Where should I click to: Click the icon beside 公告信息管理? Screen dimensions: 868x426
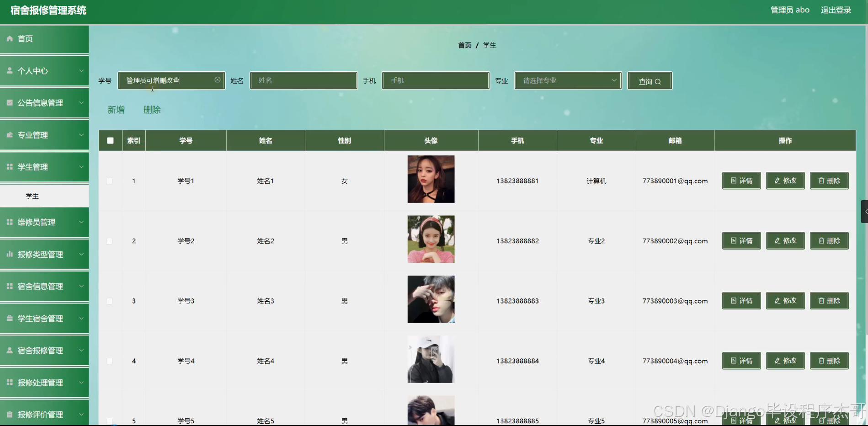point(10,103)
